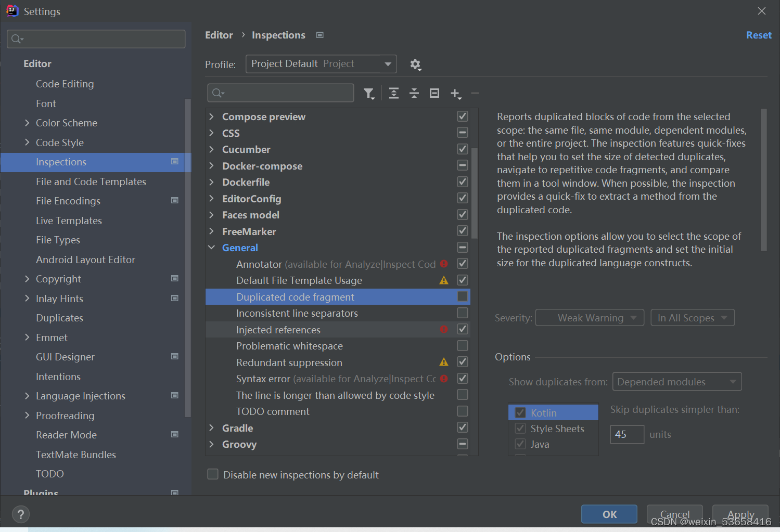This screenshot has height=532, width=780.
Task: Click the Cancel button
Action: pos(675,514)
